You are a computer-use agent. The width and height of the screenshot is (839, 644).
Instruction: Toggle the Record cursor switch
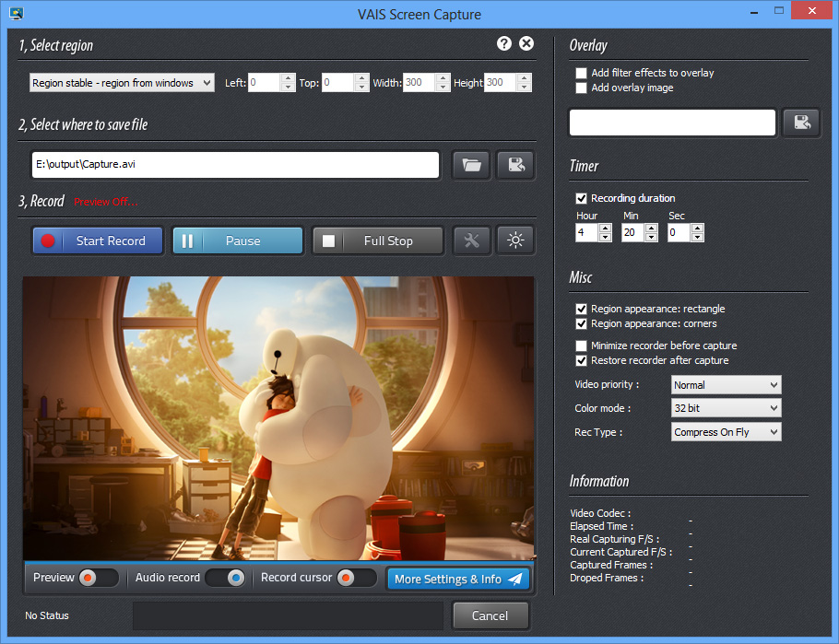[357, 578]
